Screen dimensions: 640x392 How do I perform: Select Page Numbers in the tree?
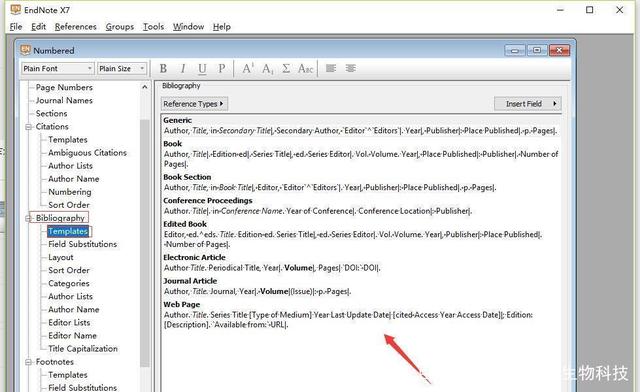point(64,87)
